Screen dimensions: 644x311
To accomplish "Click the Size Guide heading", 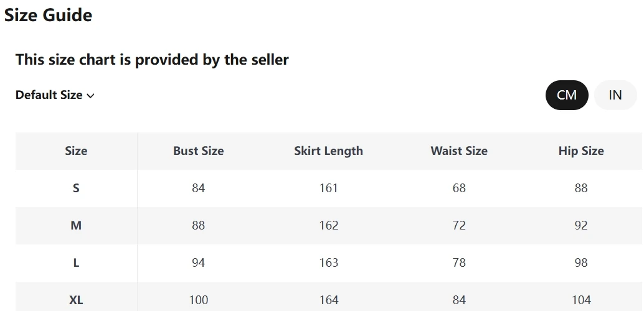I will click(48, 15).
